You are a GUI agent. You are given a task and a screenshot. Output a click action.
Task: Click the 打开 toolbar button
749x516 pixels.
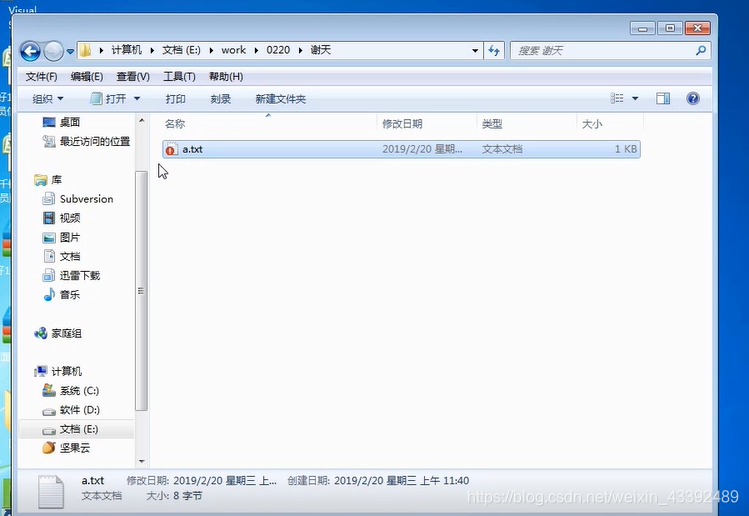point(108,99)
